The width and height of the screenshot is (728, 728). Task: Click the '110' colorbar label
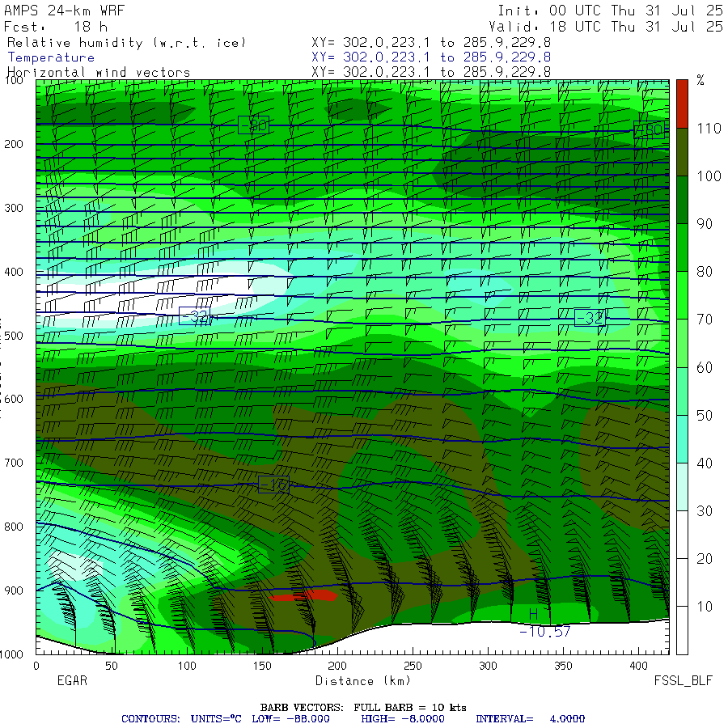tap(709, 128)
